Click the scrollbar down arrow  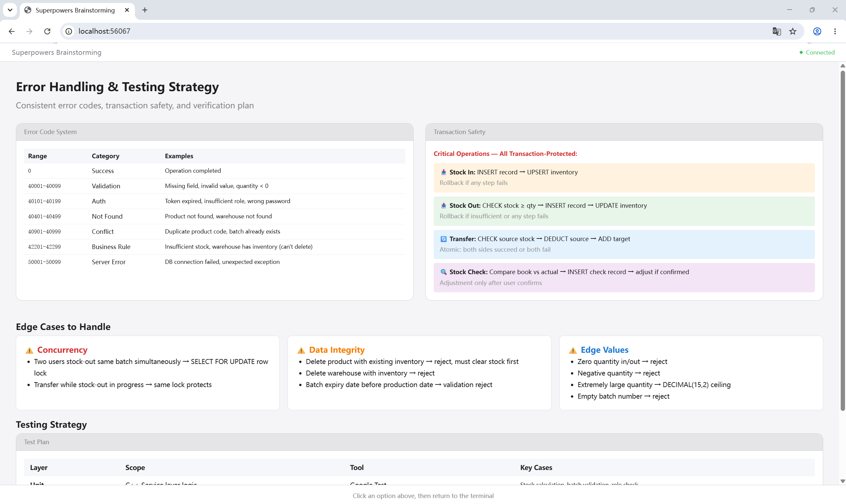tap(843, 481)
